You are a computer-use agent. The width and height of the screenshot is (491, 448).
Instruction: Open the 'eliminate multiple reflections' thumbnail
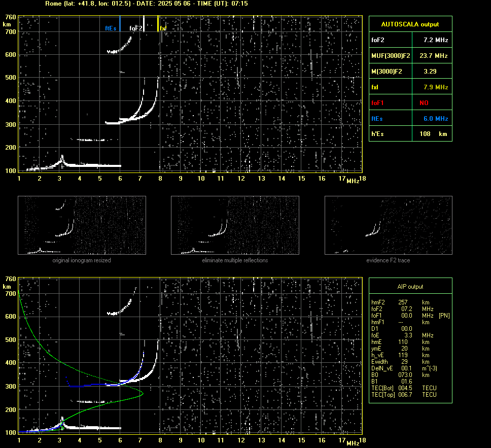click(x=235, y=225)
